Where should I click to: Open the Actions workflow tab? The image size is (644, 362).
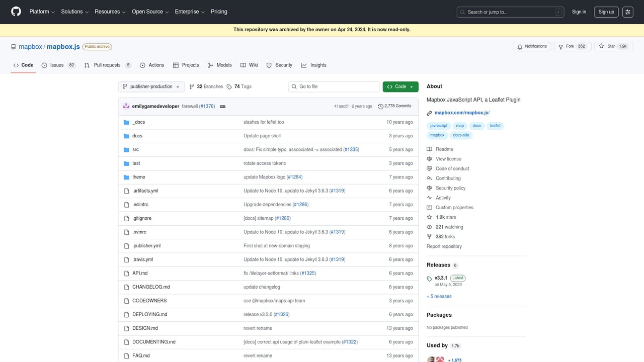[x=152, y=65]
